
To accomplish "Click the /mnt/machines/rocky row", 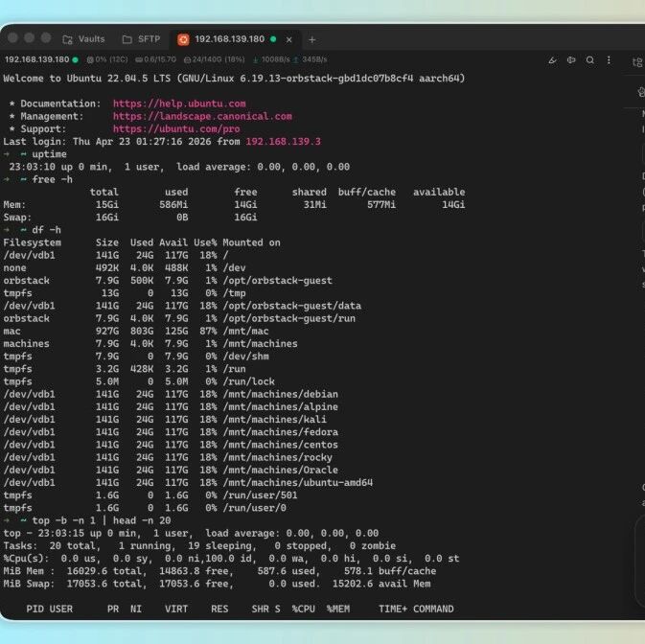I will click(168, 457).
